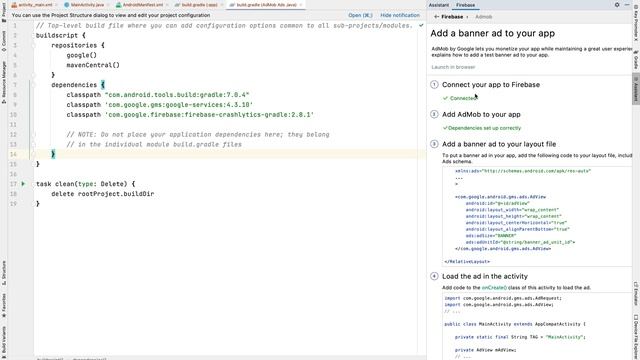Click the delete rootProject.buildDir line
The image size is (640, 360).
(102, 194)
